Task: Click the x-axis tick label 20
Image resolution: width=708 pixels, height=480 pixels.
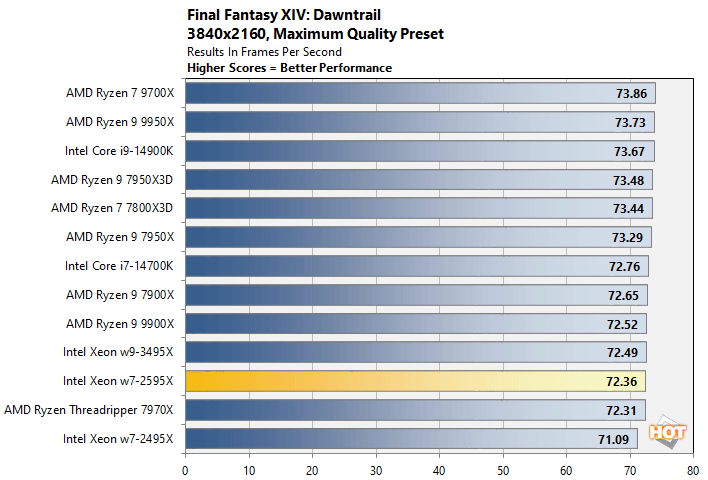Action: (x=312, y=471)
